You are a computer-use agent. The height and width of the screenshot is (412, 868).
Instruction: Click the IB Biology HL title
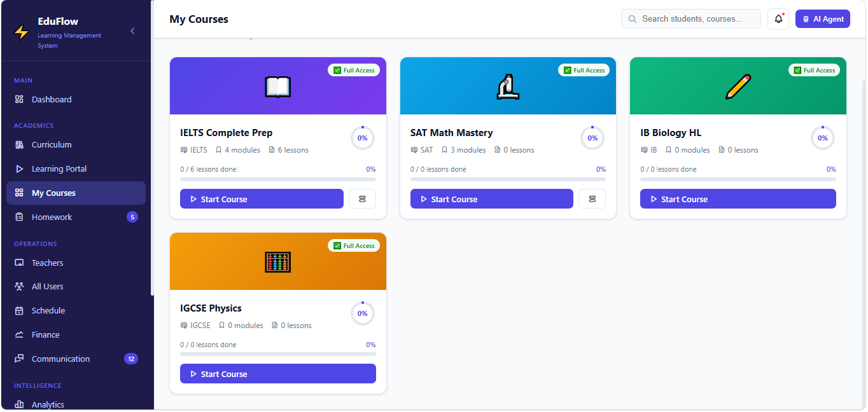(671, 133)
